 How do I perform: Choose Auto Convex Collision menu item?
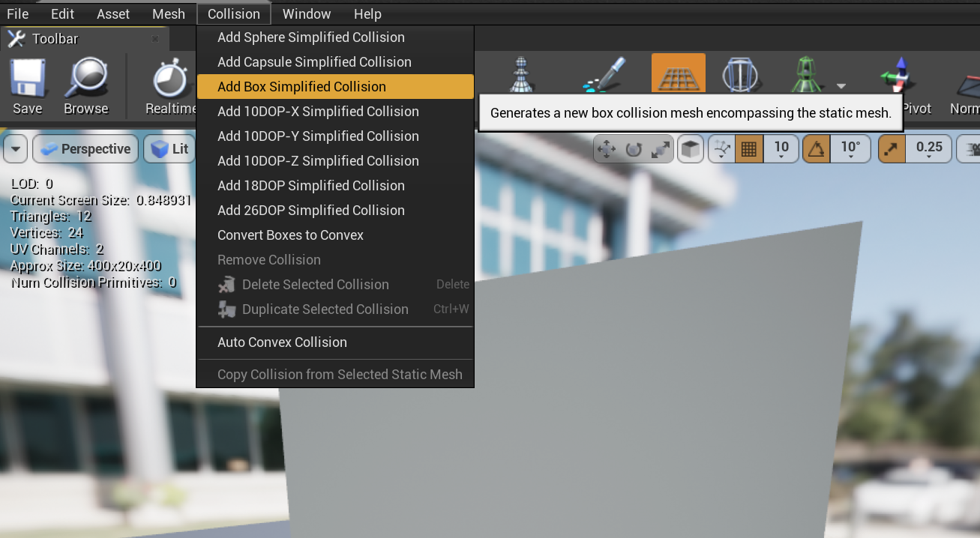[x=282, y=342]
